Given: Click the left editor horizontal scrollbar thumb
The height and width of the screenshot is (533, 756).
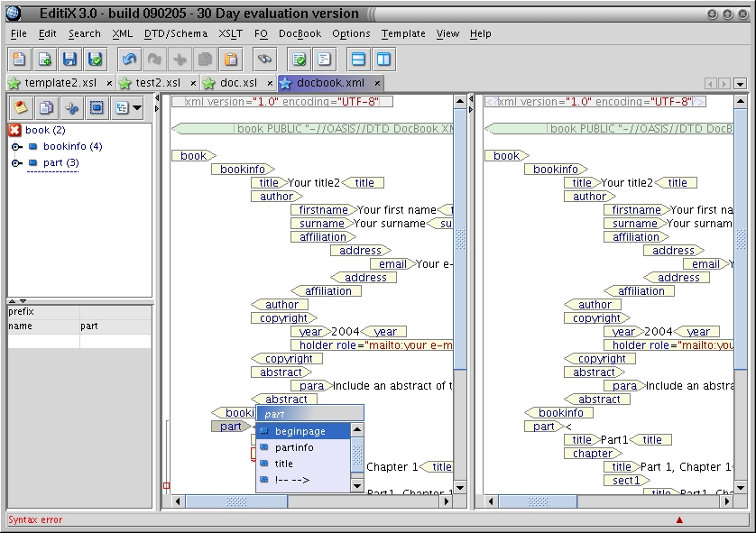Looking at the screenshot, I should tap(236, 501).
